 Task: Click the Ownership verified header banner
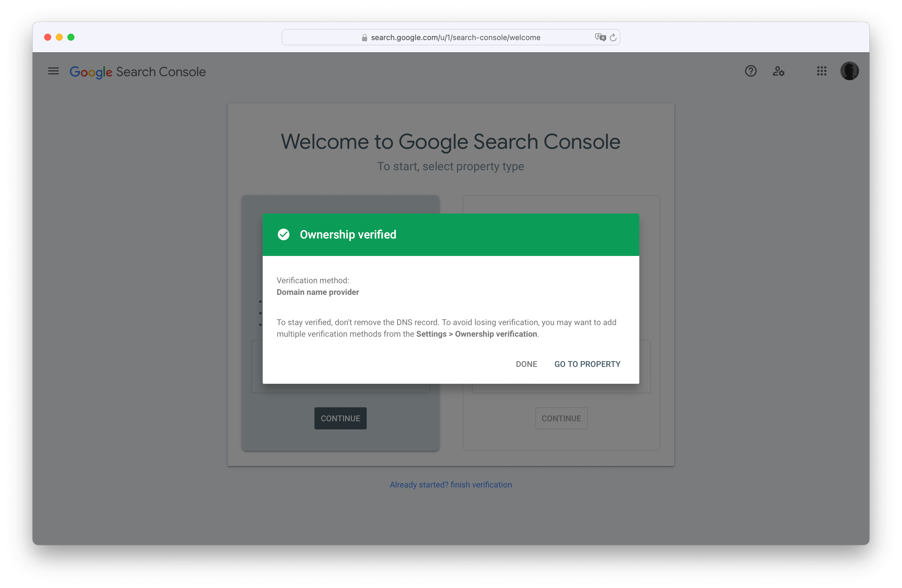point(451,234)
